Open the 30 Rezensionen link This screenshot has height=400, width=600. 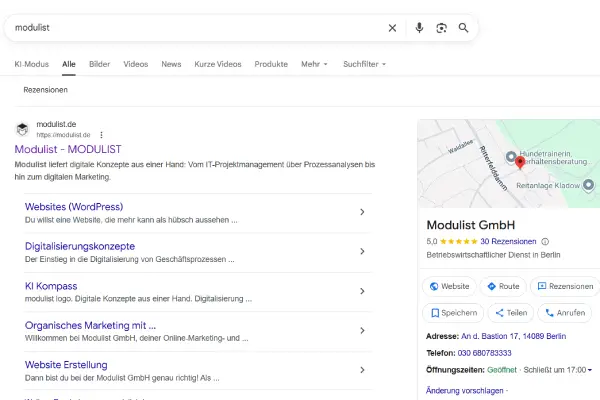(508, 242)
